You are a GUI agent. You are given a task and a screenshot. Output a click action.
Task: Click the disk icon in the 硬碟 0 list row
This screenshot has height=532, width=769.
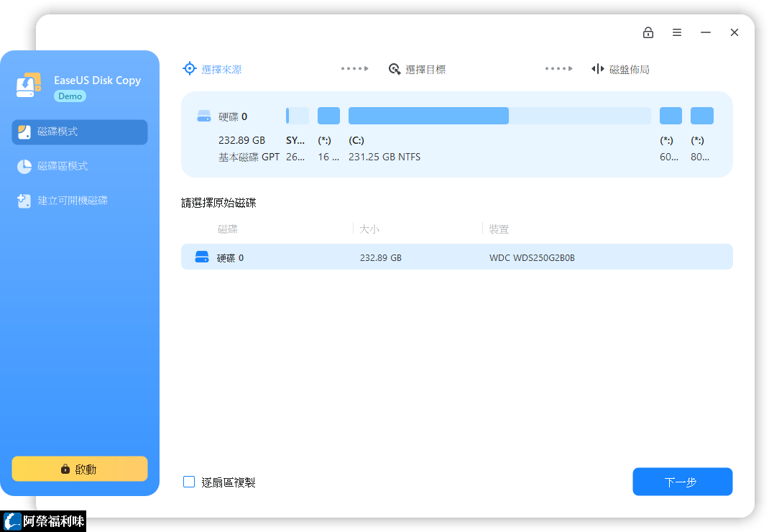click(202, 257)
